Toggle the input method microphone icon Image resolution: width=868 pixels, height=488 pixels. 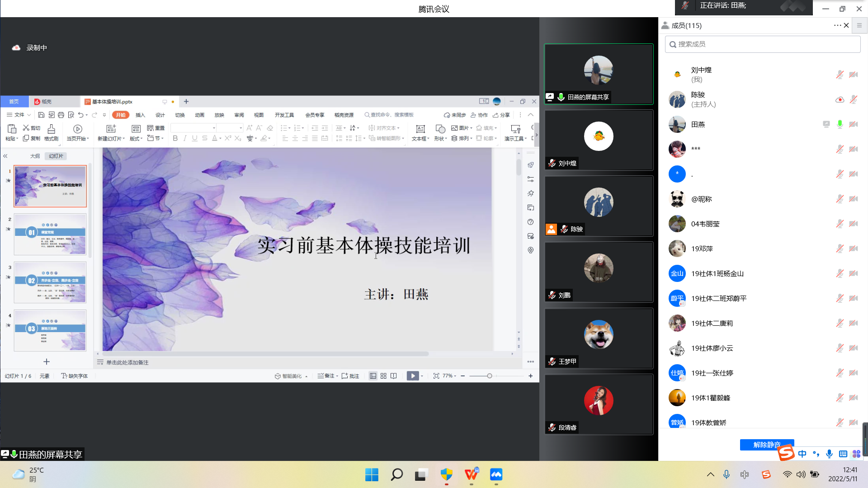pos(830,454)
